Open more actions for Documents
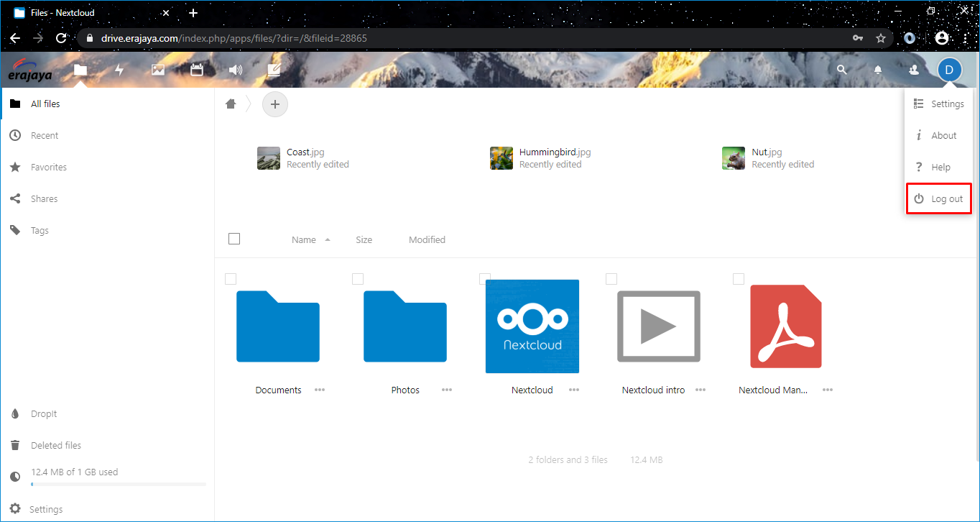 pyautogui.click(x=320, y=390)
